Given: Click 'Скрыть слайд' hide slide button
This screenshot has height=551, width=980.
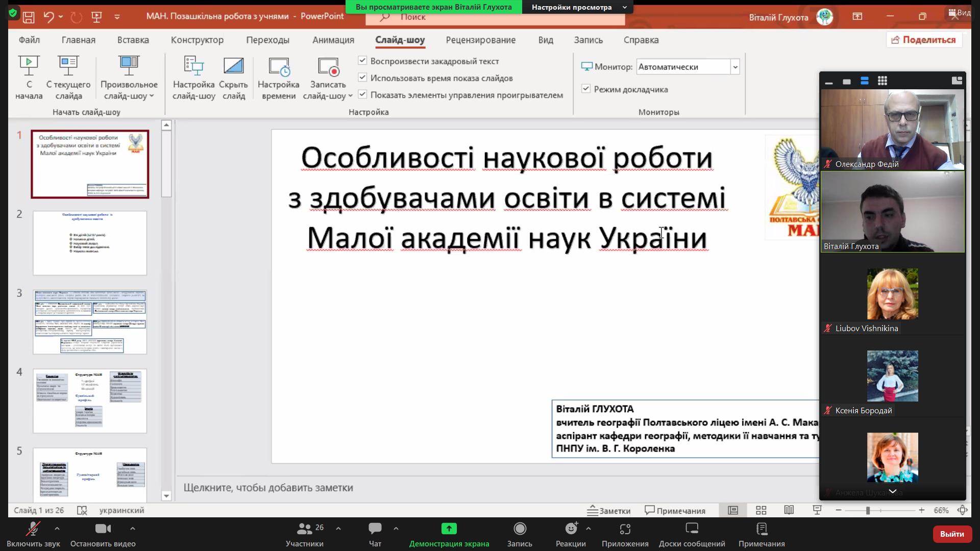Looking at the screenshot, I should click(x=233, y=78).
